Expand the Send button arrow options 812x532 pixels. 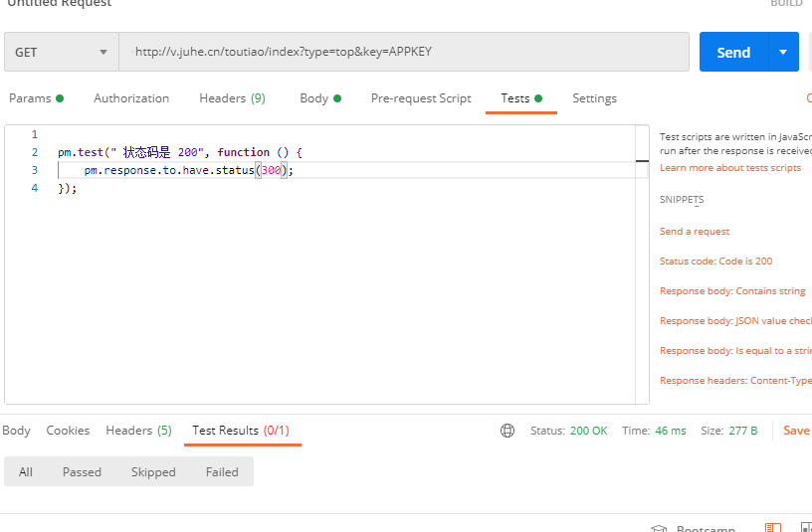tap(783, 52)
